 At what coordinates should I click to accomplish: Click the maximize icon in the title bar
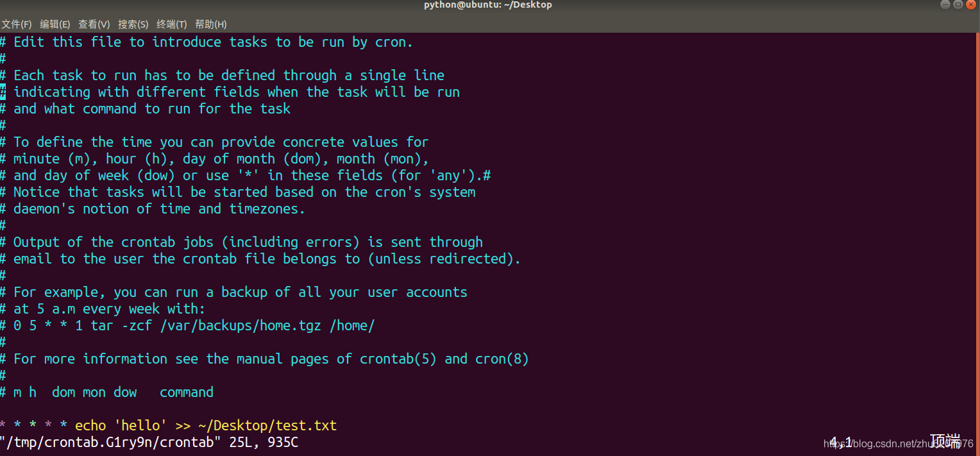pyautogui.click(x=959, y=4)
